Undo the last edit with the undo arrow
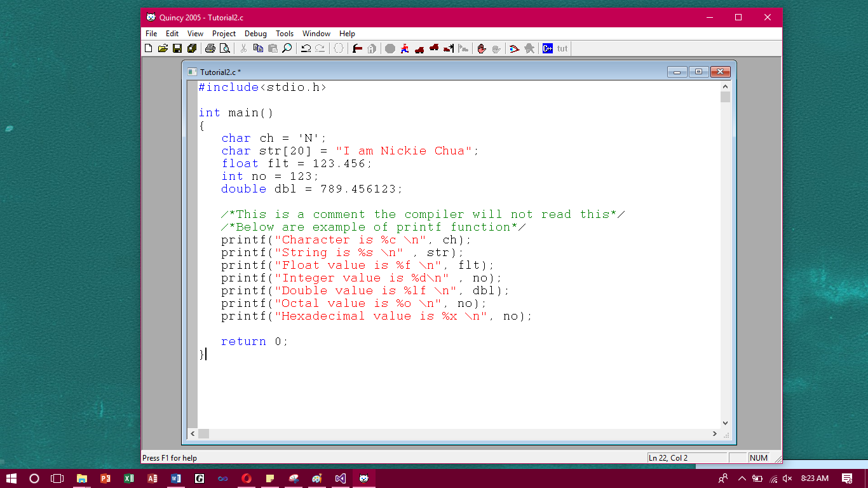 click(307, 48)
